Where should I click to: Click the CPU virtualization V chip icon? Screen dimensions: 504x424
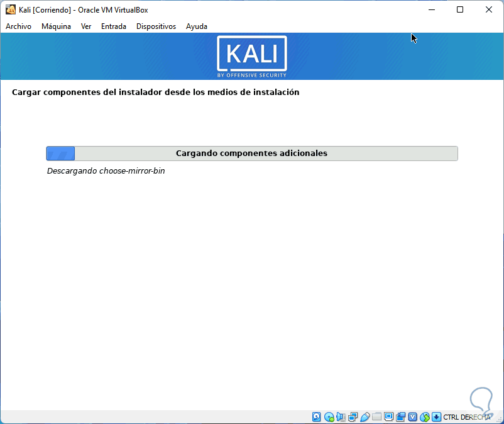point(412,417)
